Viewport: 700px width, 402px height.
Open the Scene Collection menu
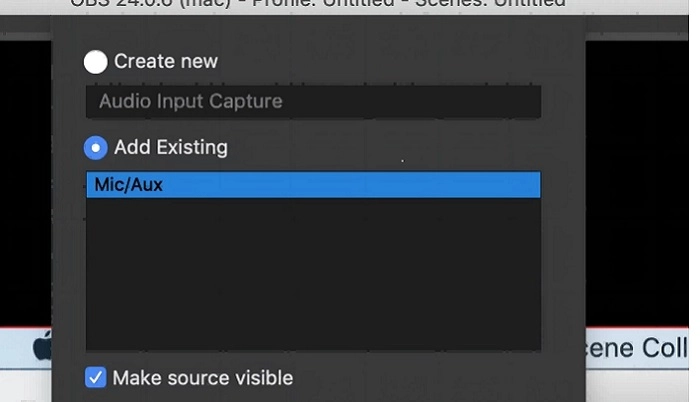pos(637,348)
